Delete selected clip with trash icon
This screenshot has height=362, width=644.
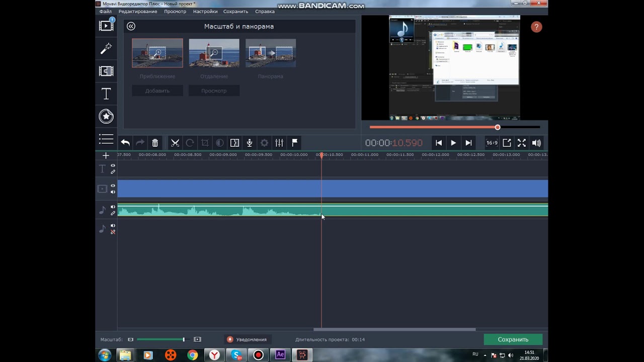click(155, 143)
